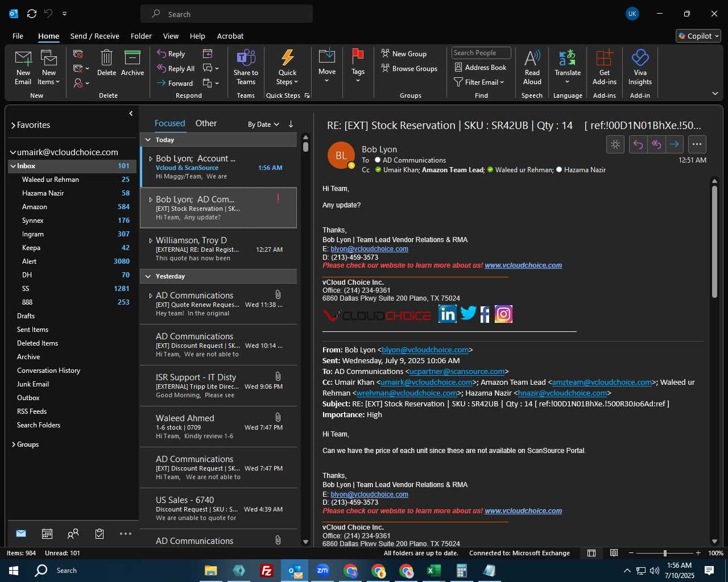728x582 pixels.
Task: Open the Tags dropdown
Action: tap(358, 66)
